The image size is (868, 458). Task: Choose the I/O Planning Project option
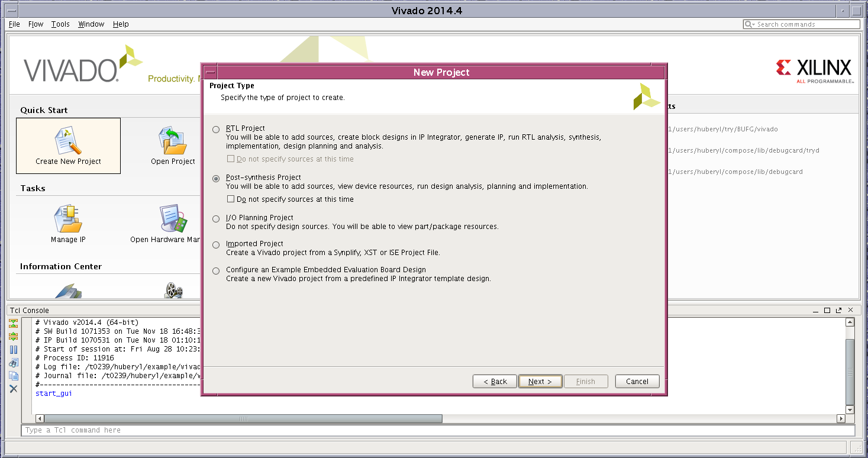(x=216, y=218)
